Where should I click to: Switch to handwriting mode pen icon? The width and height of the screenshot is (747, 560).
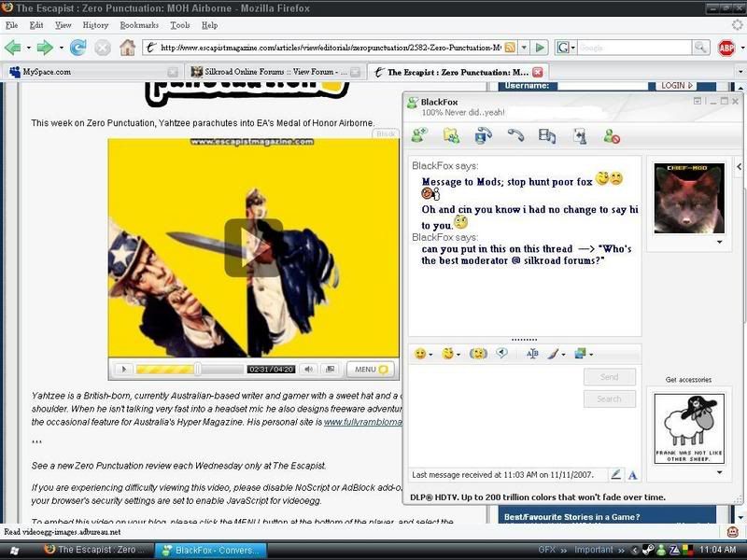click(615, 474)
